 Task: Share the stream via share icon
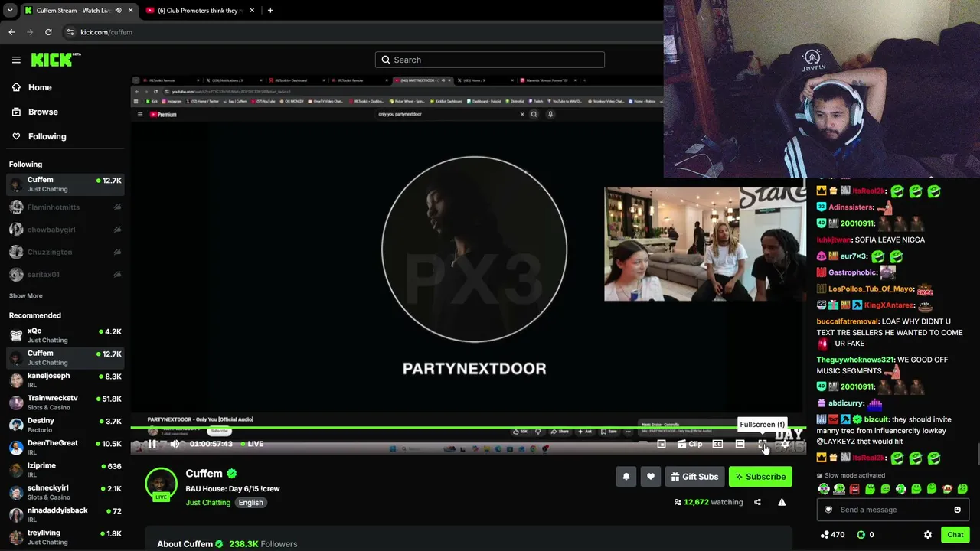click(x=757, y=502)
